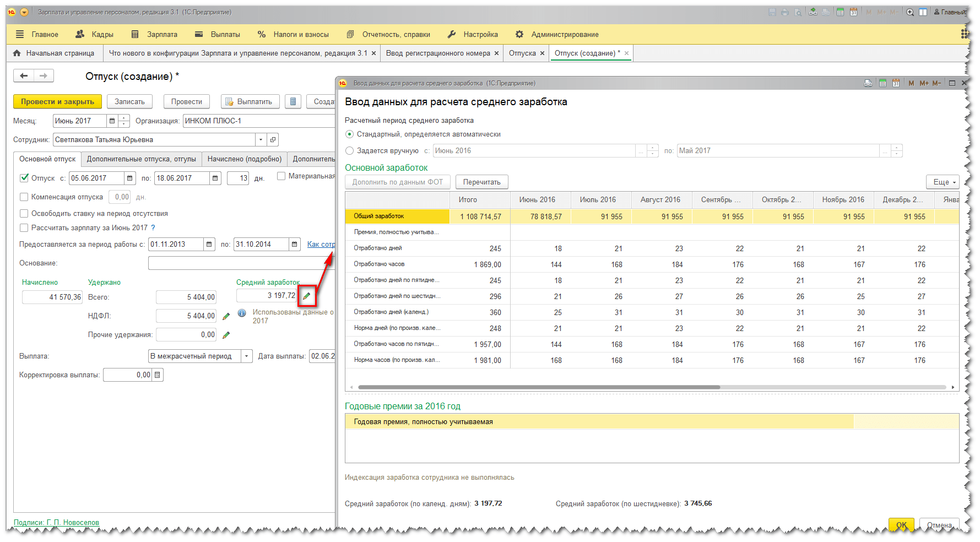Close the Ввод регистрационного номера tab
The height and width of the screenshot is (542, 980).
click(x=496, y=53)
